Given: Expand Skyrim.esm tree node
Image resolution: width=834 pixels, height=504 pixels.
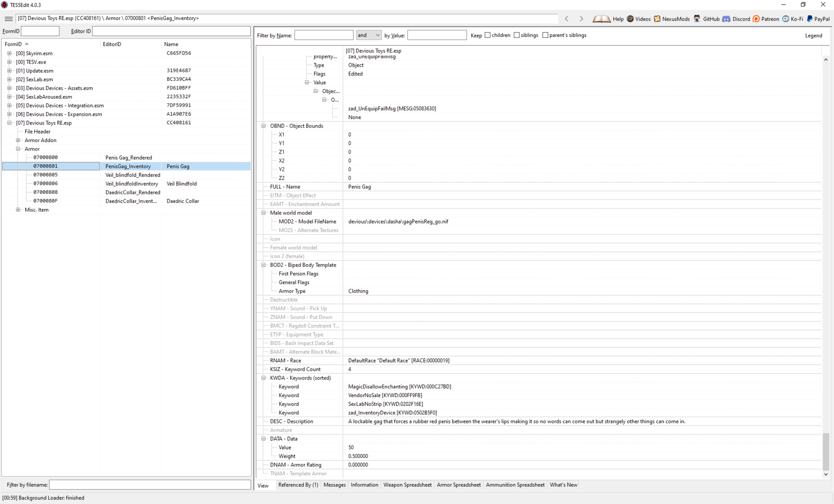Looking at the screenshot, I should point(9,53).
